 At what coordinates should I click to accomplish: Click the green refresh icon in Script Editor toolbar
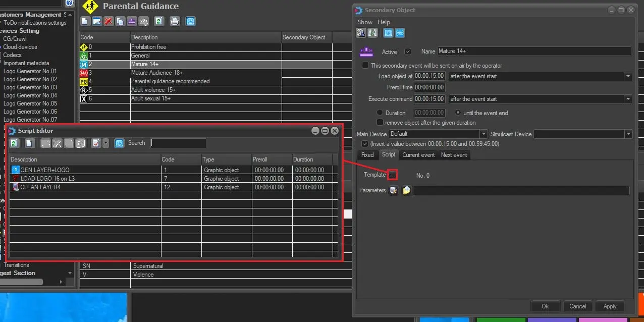point(15,143)
